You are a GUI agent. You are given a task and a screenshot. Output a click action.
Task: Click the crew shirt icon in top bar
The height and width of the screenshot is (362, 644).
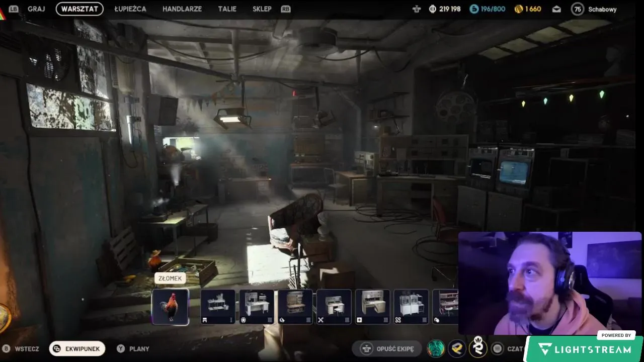pyautogui.click(x=416, y=9)
